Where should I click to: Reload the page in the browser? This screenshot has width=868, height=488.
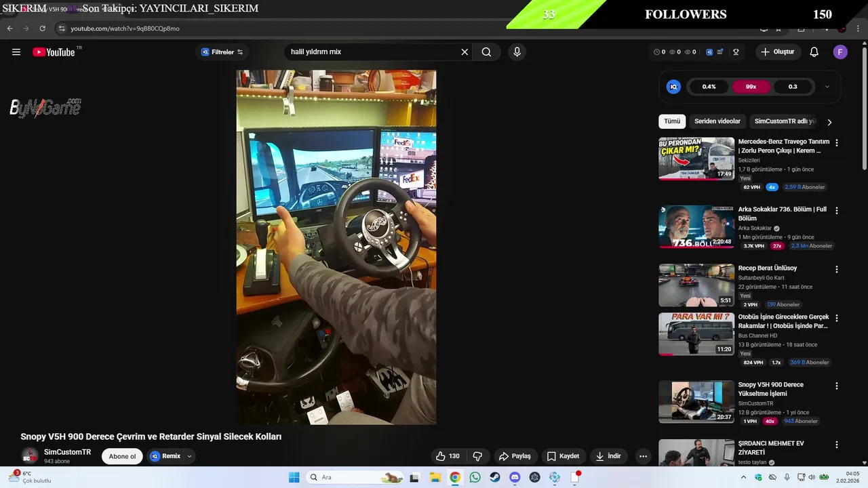pos(42,28)
